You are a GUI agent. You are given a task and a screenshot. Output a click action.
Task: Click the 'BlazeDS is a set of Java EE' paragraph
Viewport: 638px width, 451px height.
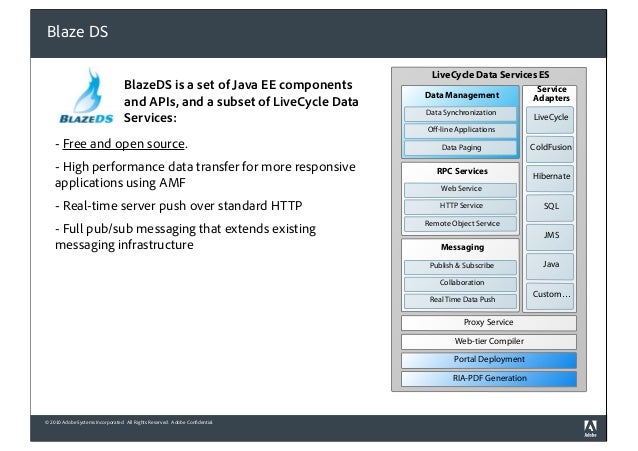coord(241,101)
